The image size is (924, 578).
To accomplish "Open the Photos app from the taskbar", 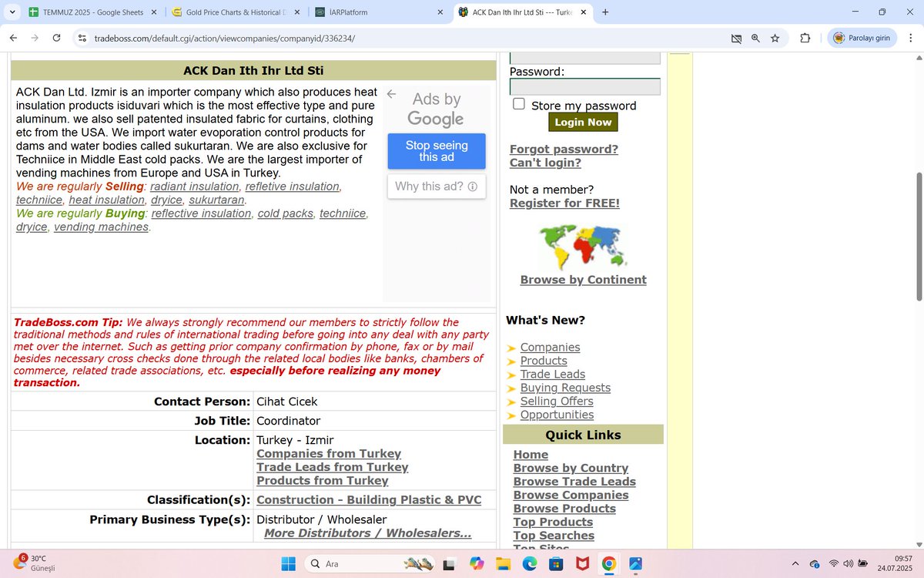I will [x=635, y=564].
